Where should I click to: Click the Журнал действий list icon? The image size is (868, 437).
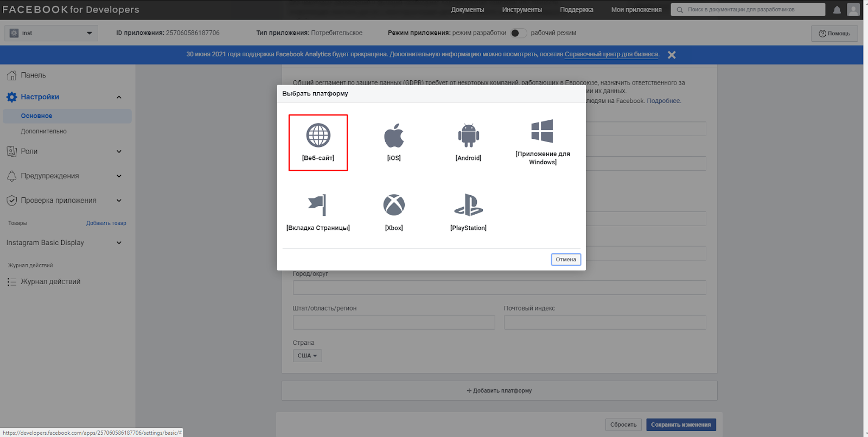coord(11,282)
